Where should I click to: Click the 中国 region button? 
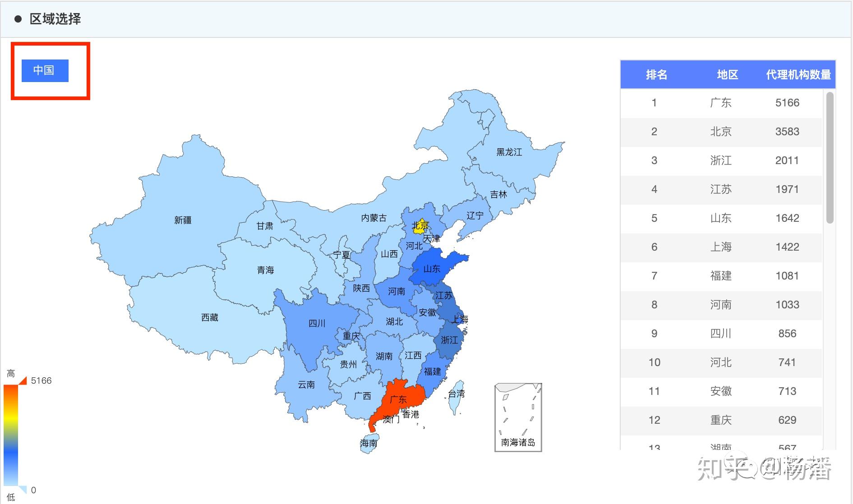click(x=45, y=70)
